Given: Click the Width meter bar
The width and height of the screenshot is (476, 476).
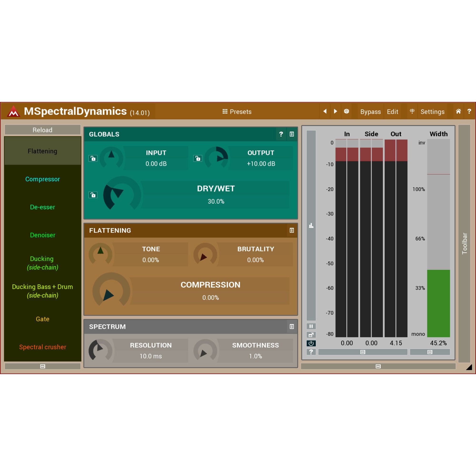Looking at the screenshot, I should (439, 238).
